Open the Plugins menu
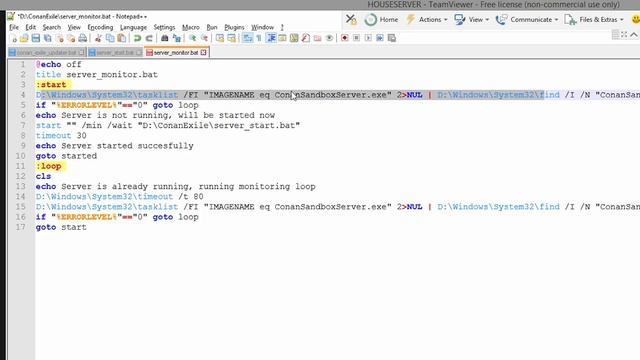This screenshot has width=640, height=360. pyautogui.click(x=234, y=27)
